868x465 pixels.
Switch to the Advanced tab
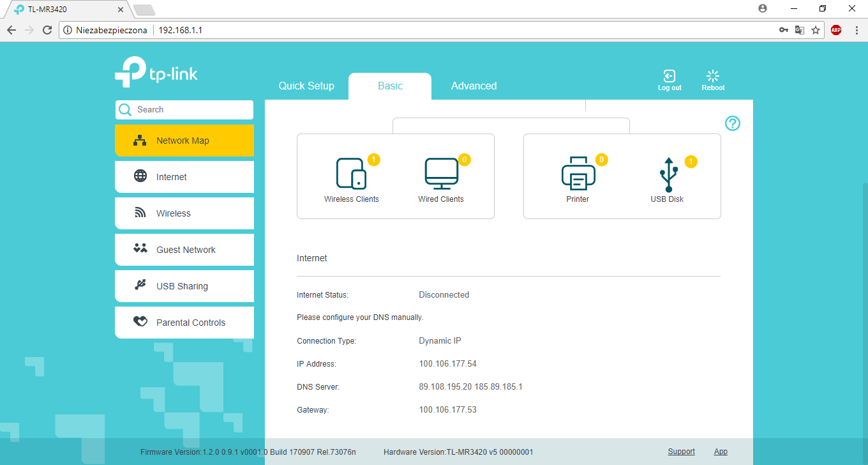click(474, 86)
